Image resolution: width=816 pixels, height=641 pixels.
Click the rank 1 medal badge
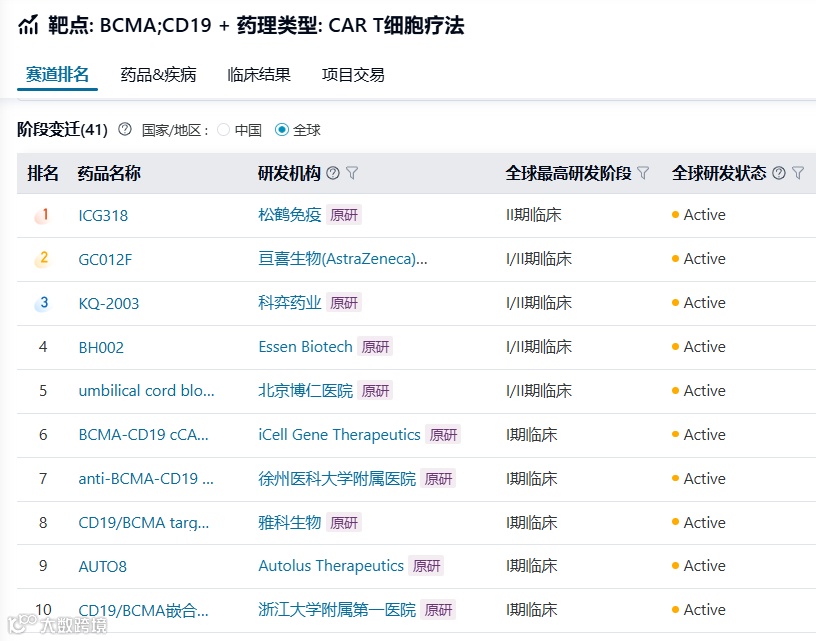point(43,215)
